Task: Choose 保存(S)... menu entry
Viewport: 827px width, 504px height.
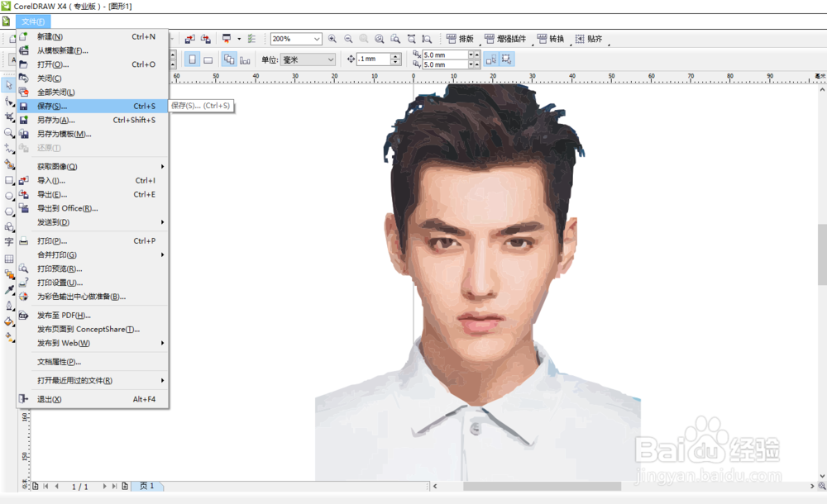Action: (x=93, y=106)
